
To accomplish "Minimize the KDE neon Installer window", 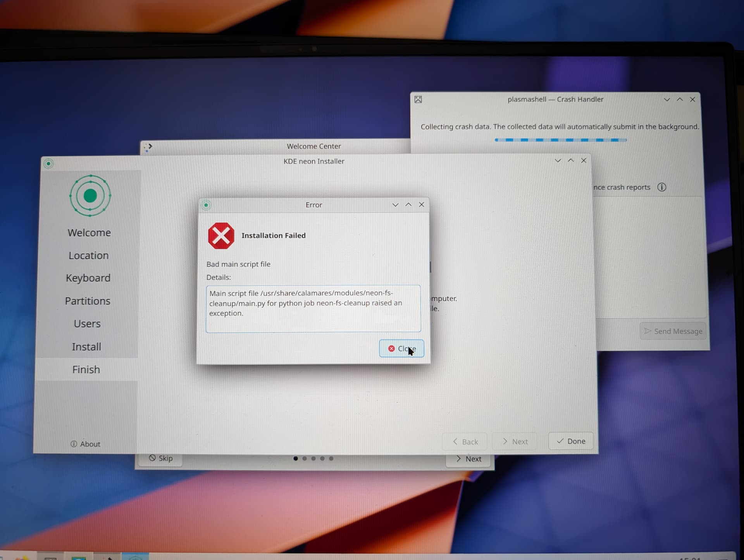I will pyautogui.click(x=558, y=160).
